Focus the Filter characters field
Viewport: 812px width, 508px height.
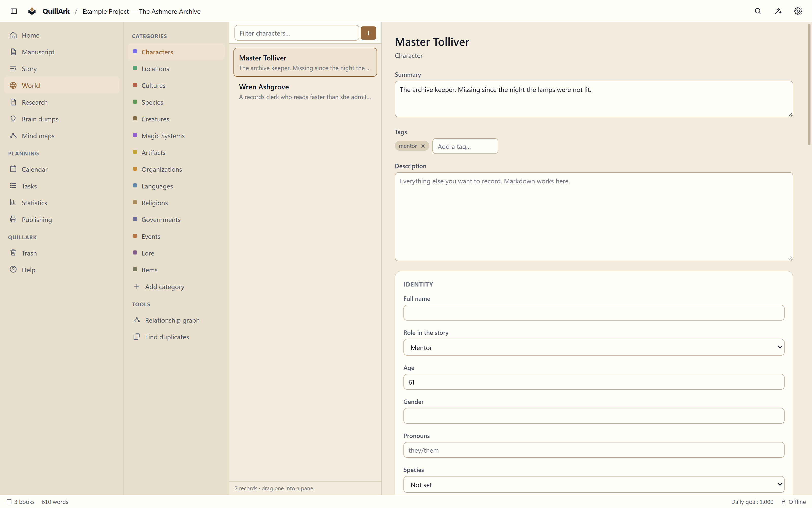click(x=297, y=33)
